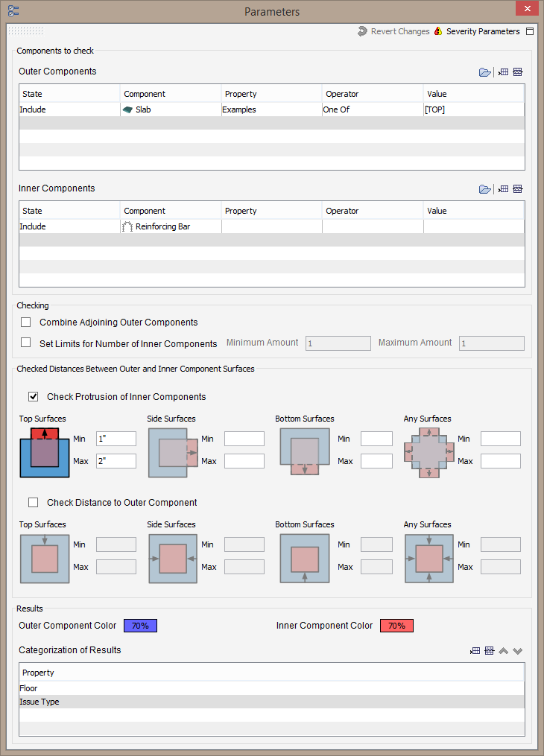The width and height of the screenshot is (544, 756).
Task: Remove row from Inner Components table
Action: coord(518,189)
